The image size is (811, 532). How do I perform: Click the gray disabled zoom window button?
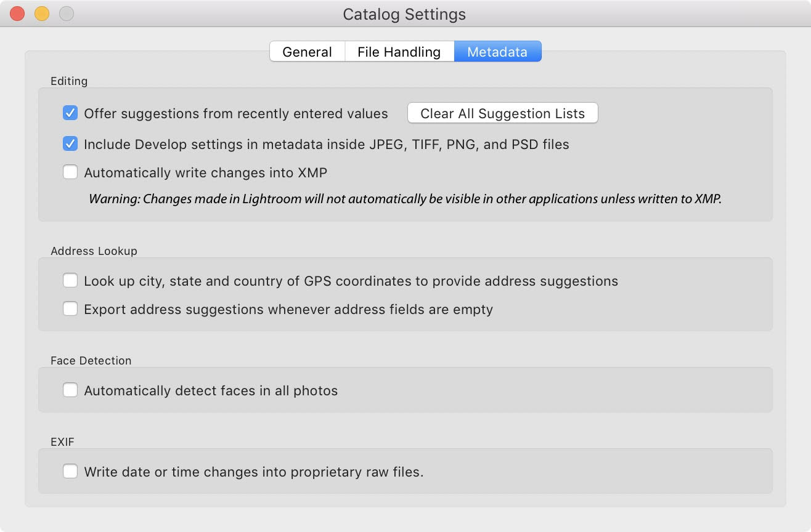pos(67,14)
